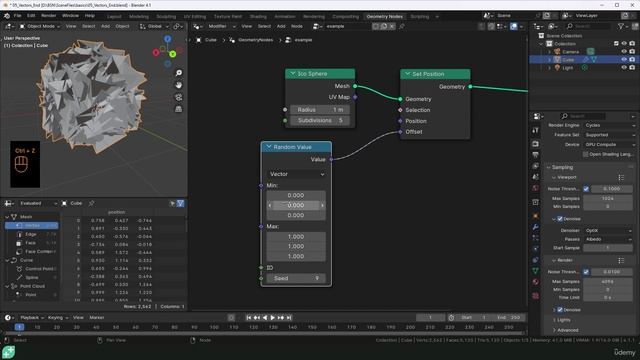
Task: Click the red X axis on navigation gizmo
Action: (156, 52)
